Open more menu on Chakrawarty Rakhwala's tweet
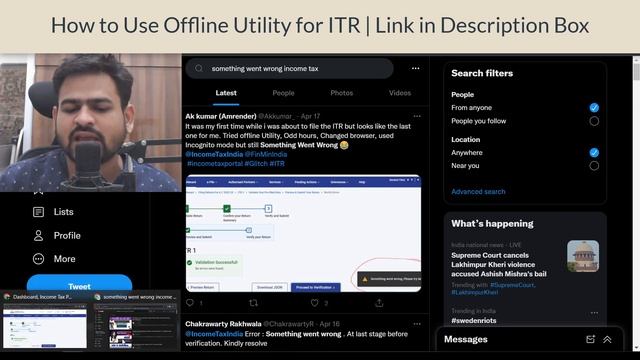 point(417,324)
